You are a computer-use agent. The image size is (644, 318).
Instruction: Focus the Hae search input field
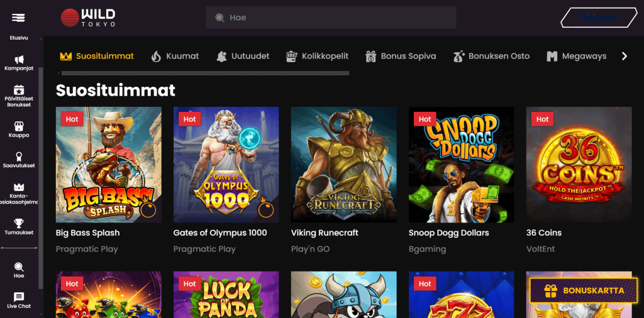coord(331,18)
